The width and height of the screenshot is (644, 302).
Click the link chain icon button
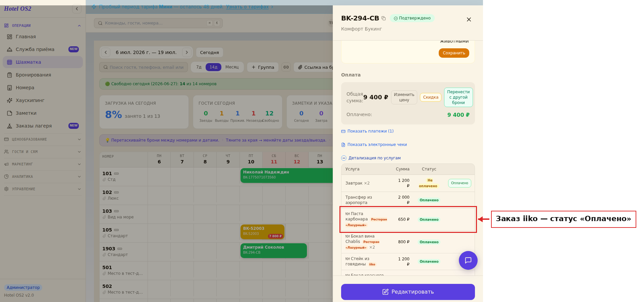(x=286, y=67)
